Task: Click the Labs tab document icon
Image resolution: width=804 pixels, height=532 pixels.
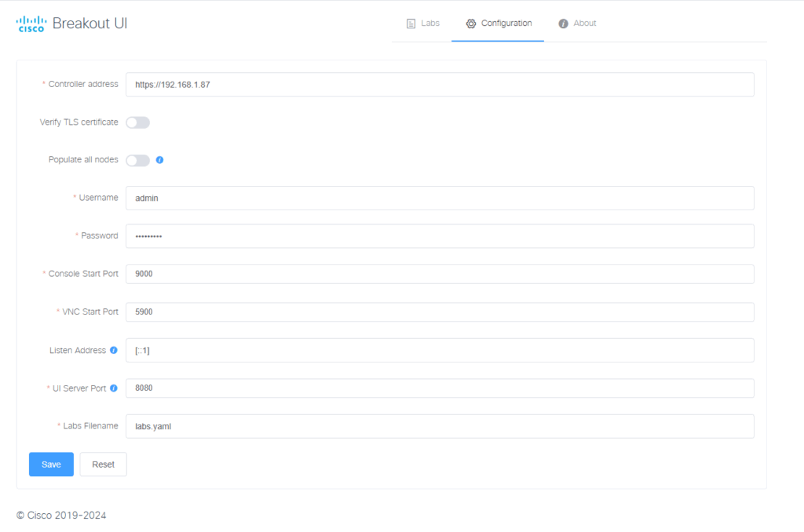Action: (411, 24)
